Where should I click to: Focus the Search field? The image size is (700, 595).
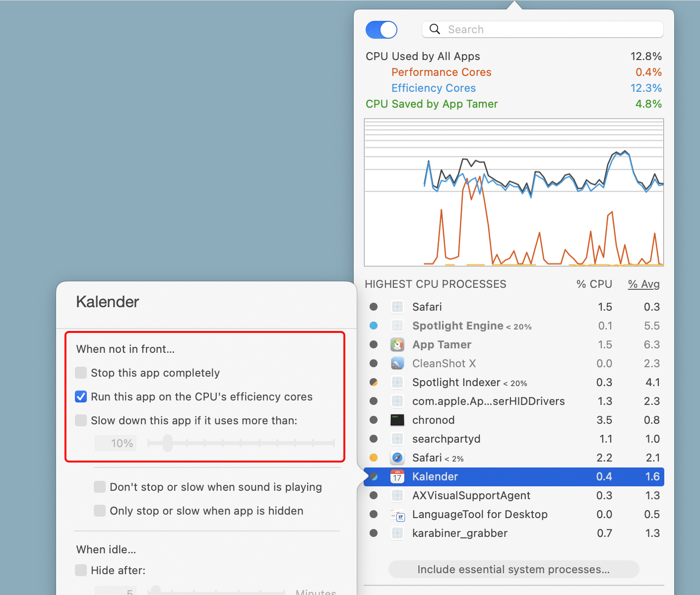coord(543,29)
